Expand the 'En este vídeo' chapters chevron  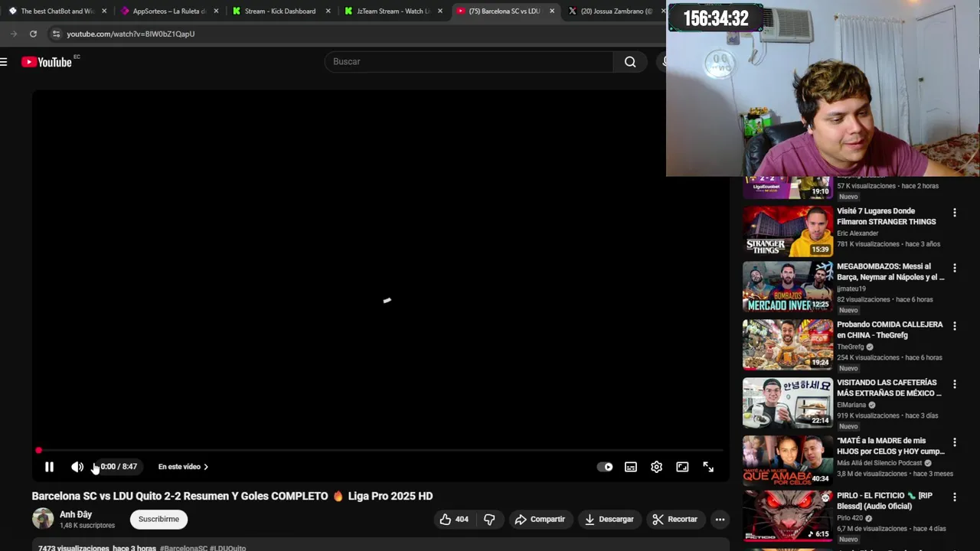pyautogui.click(x=206, y=467)
